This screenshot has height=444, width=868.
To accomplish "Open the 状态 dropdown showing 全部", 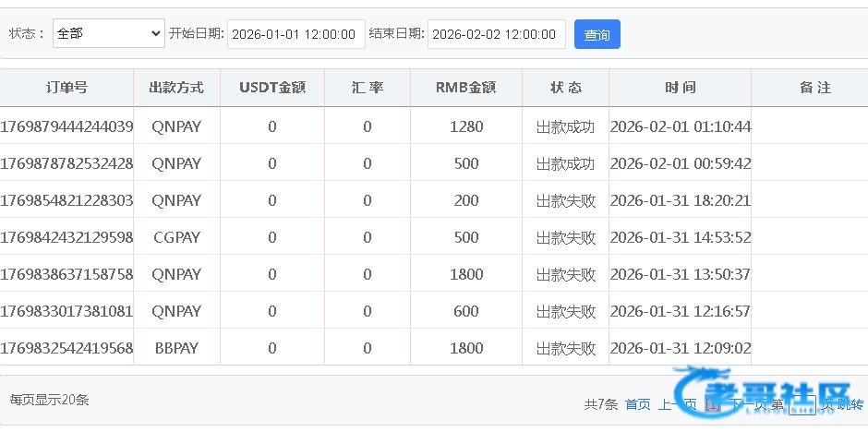I will [x=108, y=34].
